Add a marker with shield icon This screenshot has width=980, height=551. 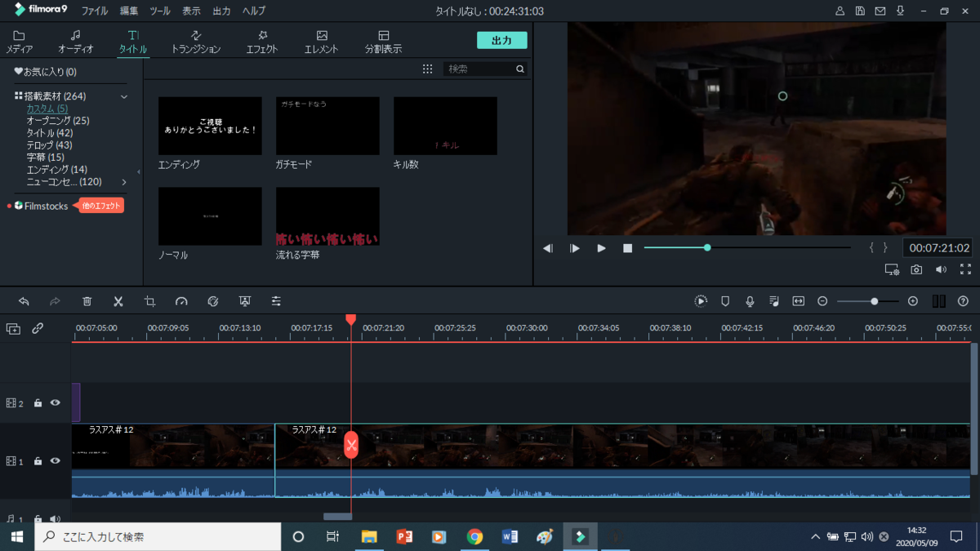[x=725, y=301]
